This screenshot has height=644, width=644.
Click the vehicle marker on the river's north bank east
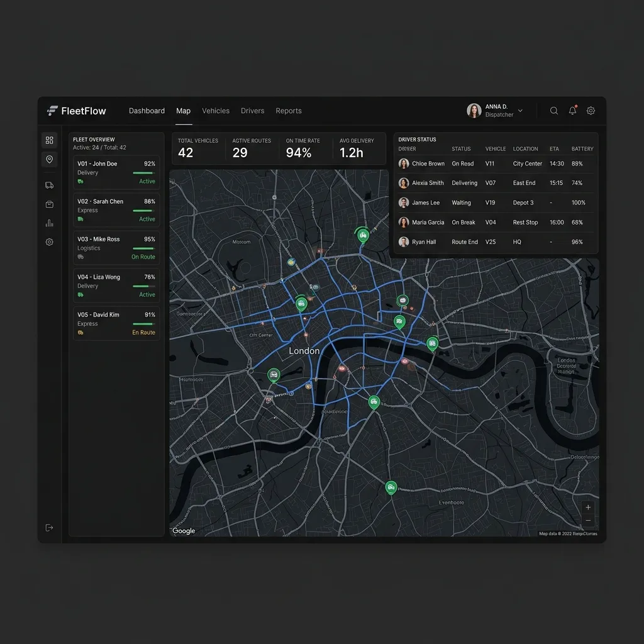coord(432,343)
